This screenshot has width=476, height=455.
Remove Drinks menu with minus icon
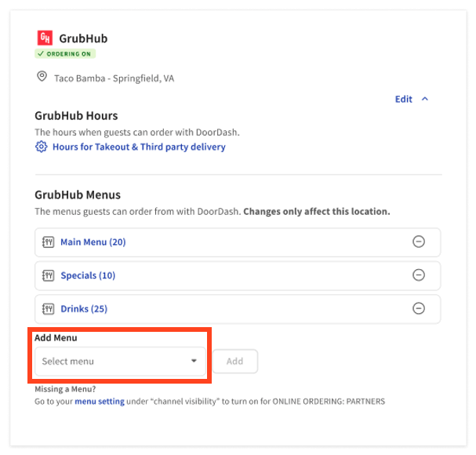click(419, 308)
